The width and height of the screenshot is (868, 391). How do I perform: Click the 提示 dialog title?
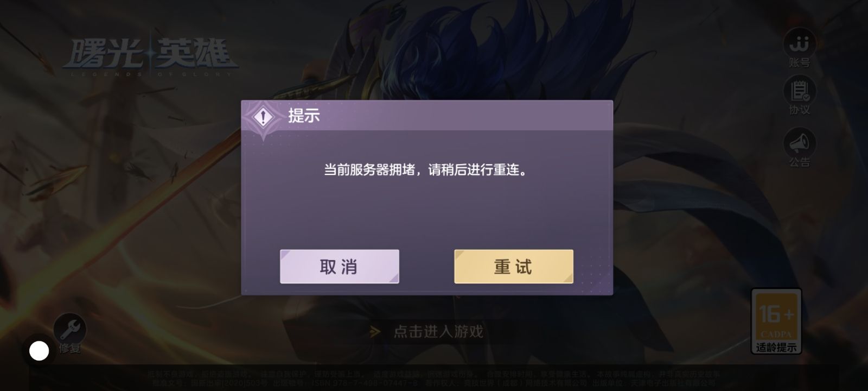click(304, 116)
